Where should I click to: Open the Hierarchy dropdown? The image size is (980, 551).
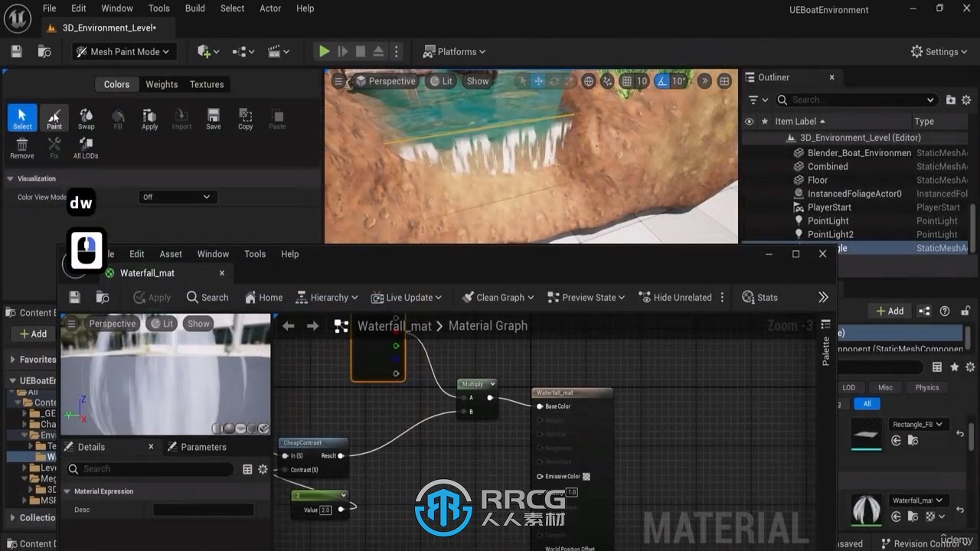coord(327,298)
